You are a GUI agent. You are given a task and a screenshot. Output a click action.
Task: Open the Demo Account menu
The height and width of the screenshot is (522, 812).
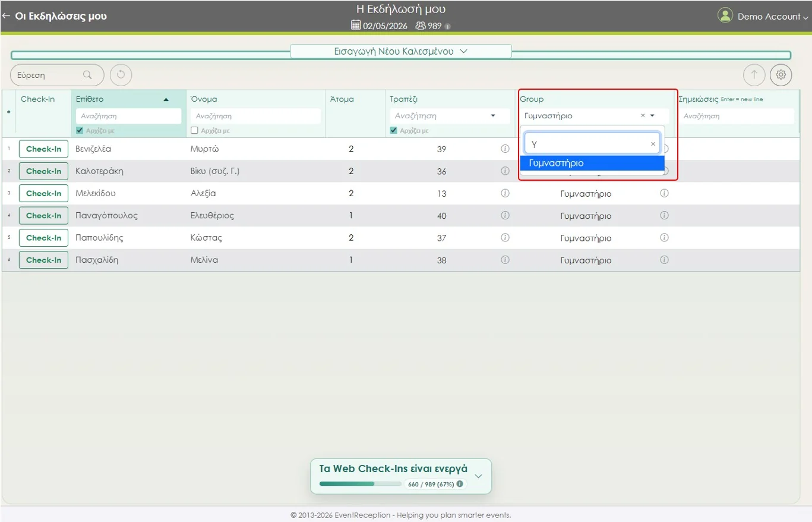coord(764,16)
